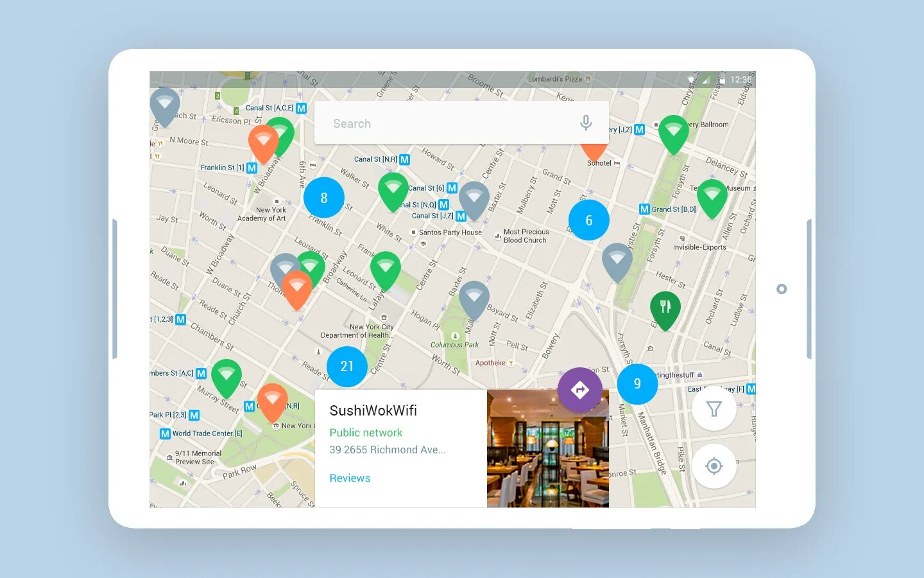Tap the 9/11 Memorial Preview Site label
This screenshot has height=578, width=924.
click(x=198, y=457)
